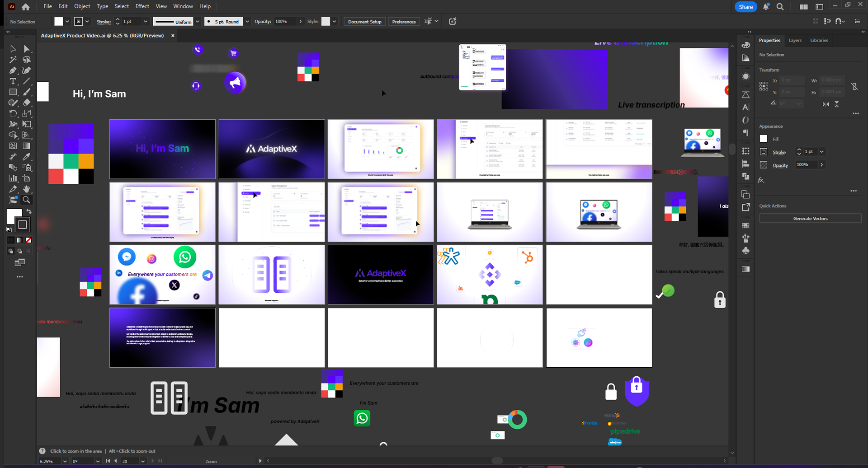Image resolution: width=868 pixels, height=468 pixels.
Task: Toggle Flip Horizontally in Transform section
Action: pyautogui.click(x=826, y=104)
